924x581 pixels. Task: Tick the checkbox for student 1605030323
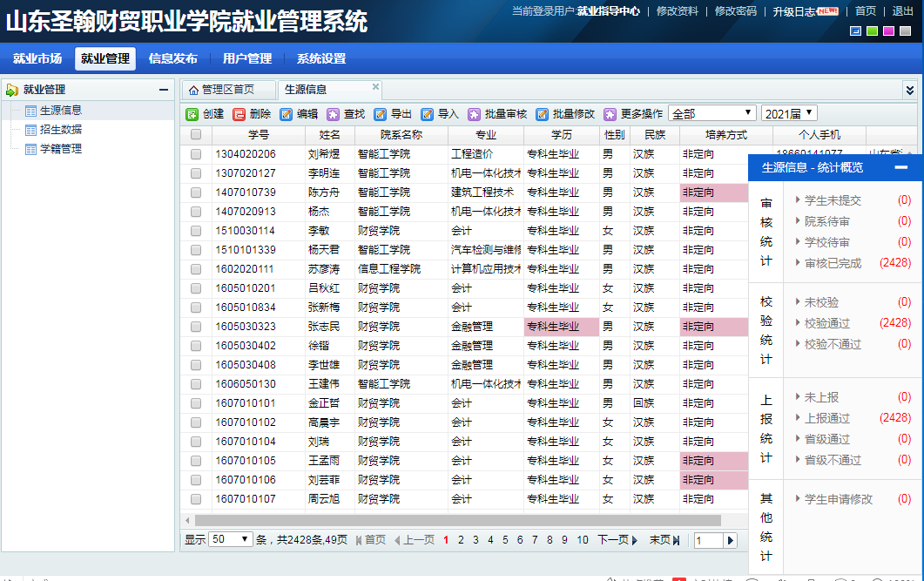[196, 327]
